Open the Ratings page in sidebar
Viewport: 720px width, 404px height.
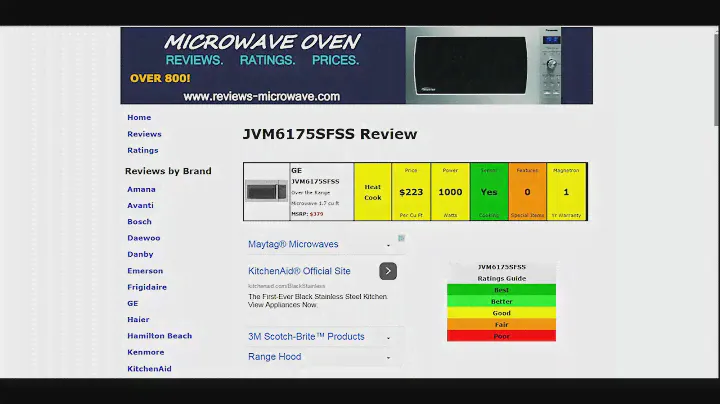(142, 151)
